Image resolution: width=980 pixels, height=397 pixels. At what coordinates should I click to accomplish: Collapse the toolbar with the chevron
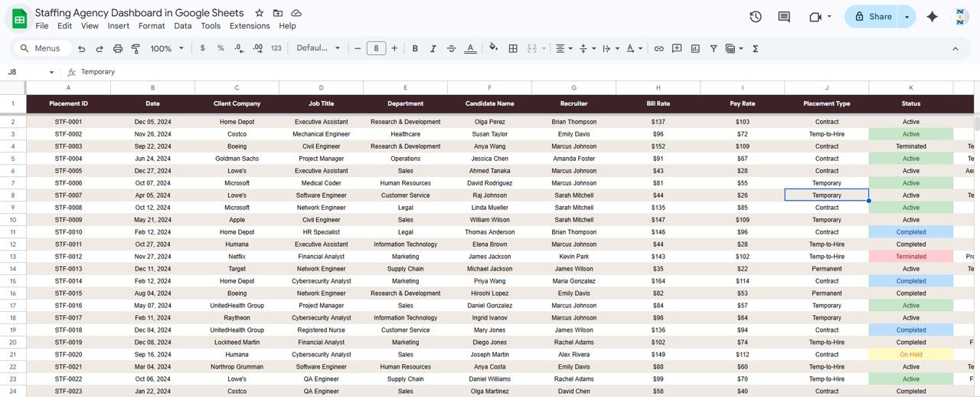pos(955,48)
